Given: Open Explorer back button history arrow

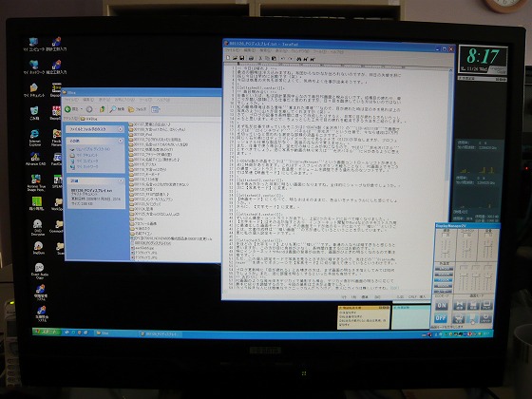Looking at the screenshot, I should 82,109.
